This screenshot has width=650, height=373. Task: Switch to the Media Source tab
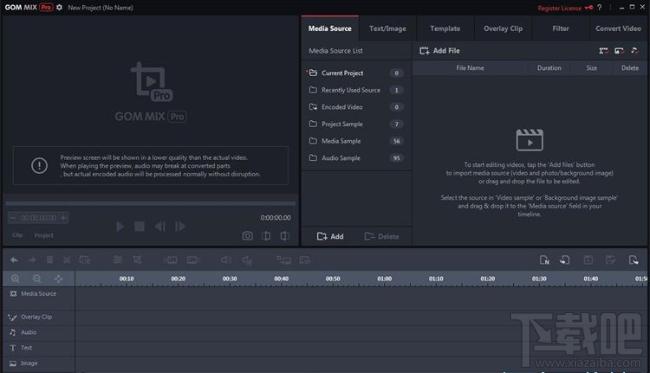pos(330,28)
